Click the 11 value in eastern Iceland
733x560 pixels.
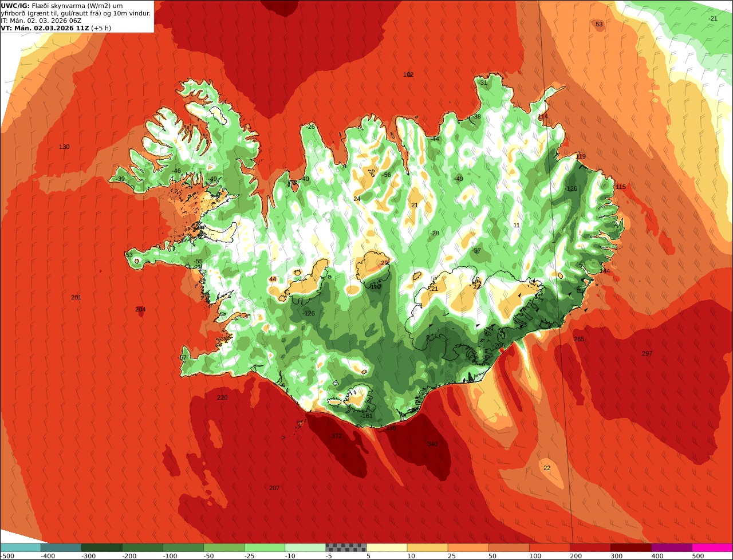[x=517, y=226]
